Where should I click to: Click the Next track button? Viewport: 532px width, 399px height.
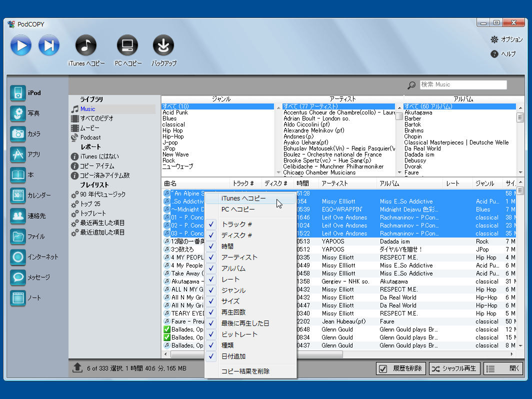tap(49, 45)
